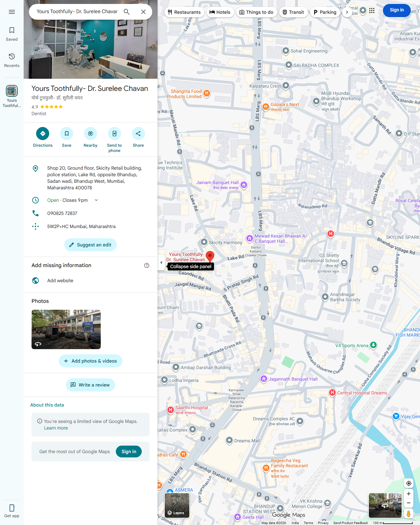The width and height of the screenshot is (420, 525).
Task: Click Add photos & videos button
Action: pos(91,361)
